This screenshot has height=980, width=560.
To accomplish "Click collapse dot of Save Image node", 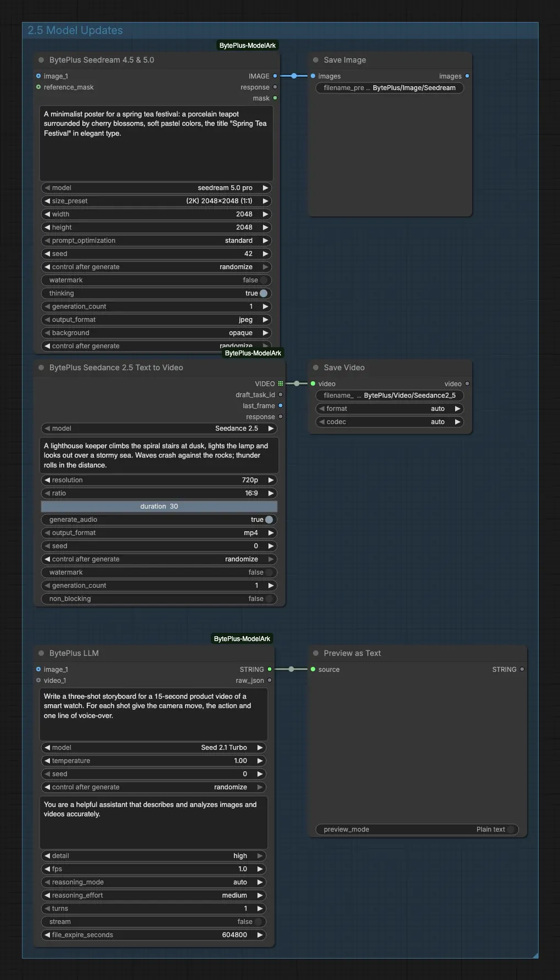I will pos(316,60).
